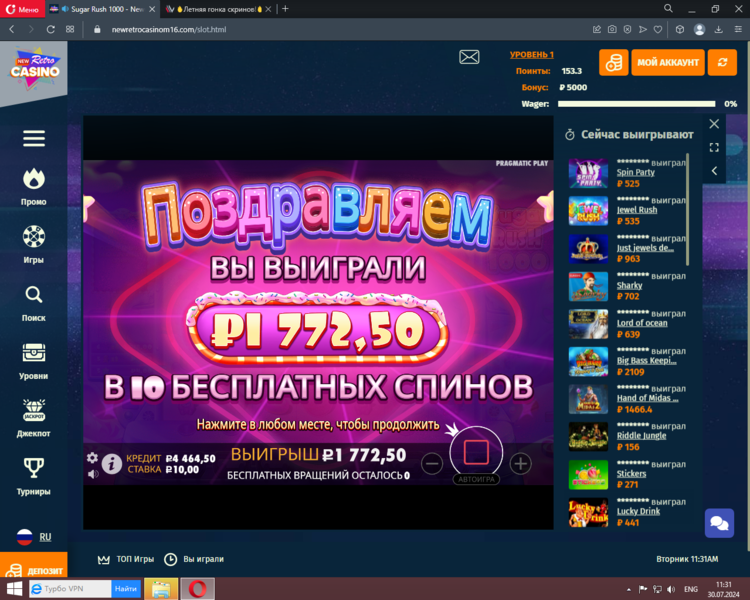Open the Игры section
This screenshot has height=600, width=750.
pos(33,244)
